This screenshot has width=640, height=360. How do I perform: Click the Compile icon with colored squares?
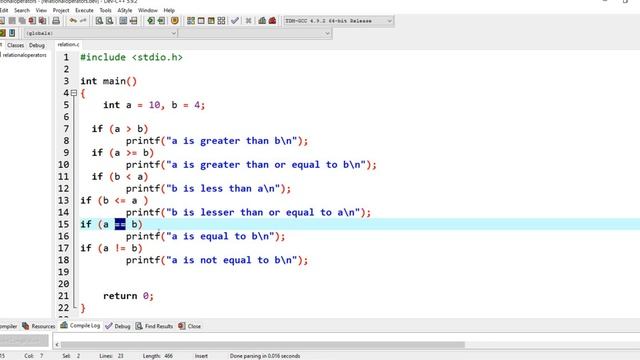[191, 21]
